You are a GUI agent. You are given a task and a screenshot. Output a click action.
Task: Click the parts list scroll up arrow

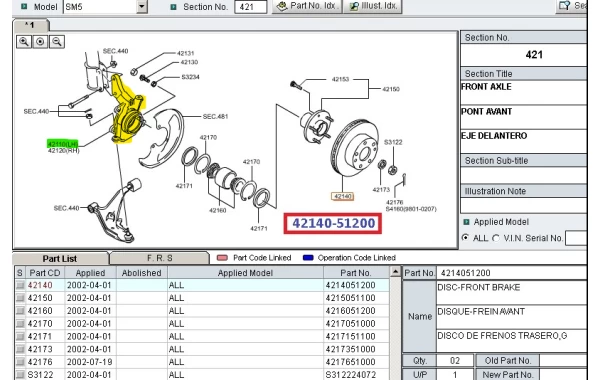396,271
